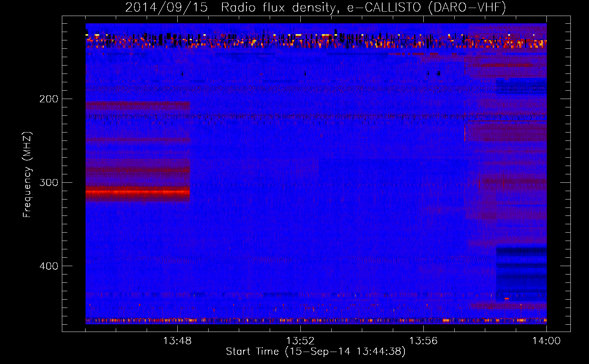Click the "Start Time (15-Sep-14 13:44:38)" label
Viewport: 589px width, 364px height.
tap(316, 352)
